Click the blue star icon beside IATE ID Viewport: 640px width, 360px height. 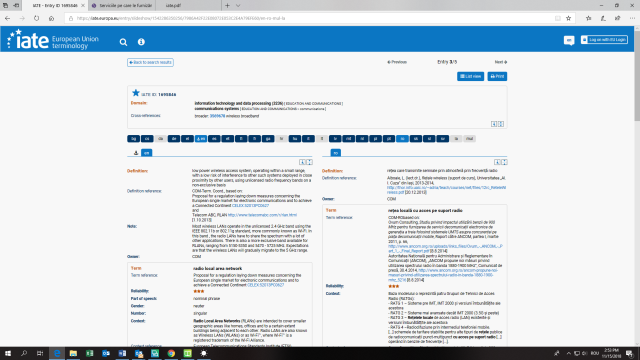click(136, 93)
